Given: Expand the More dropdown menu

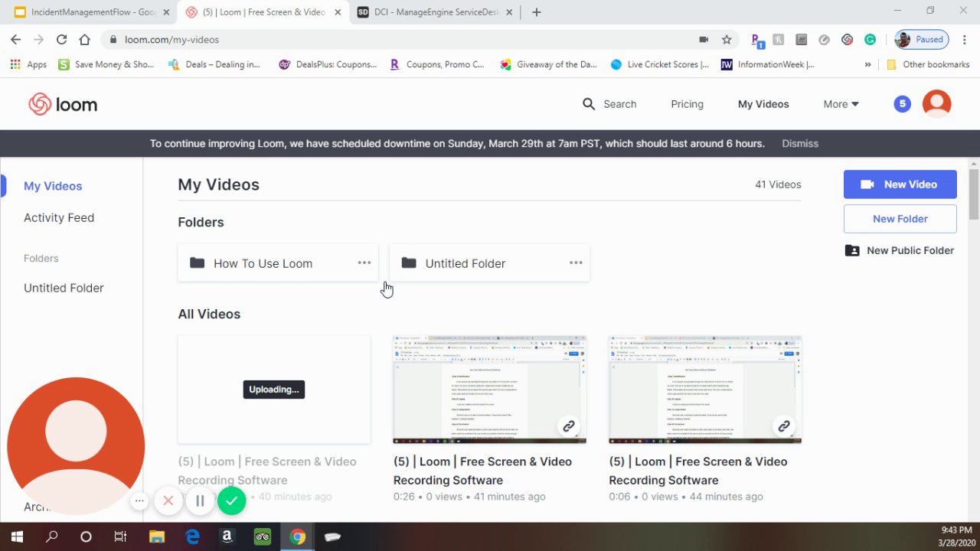Looking at the screenshot, I should coord(841,104).
